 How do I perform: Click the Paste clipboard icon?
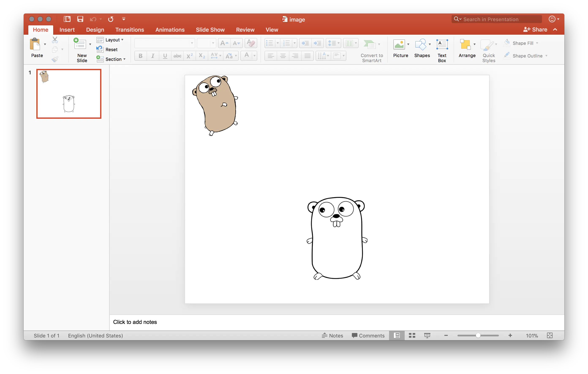coord(35,44)
